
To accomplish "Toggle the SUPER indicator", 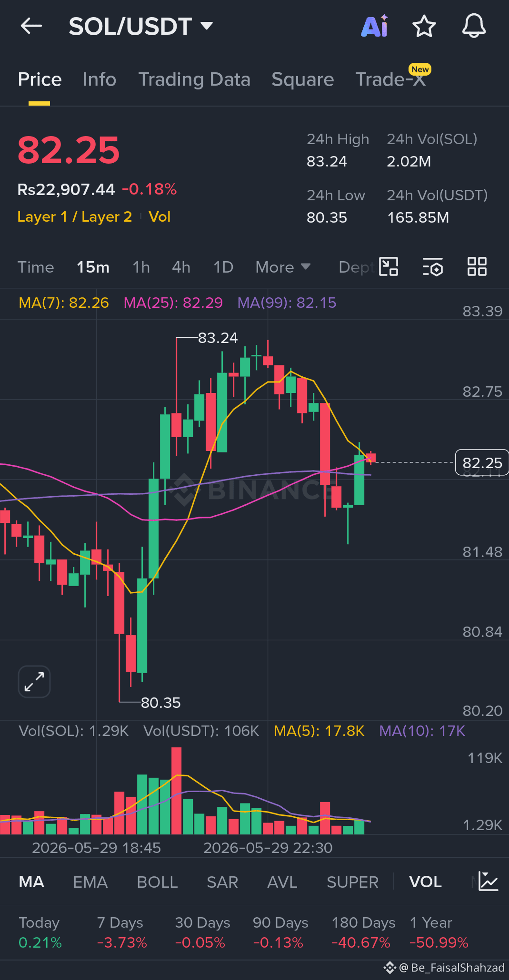I will tap(352, 882).
